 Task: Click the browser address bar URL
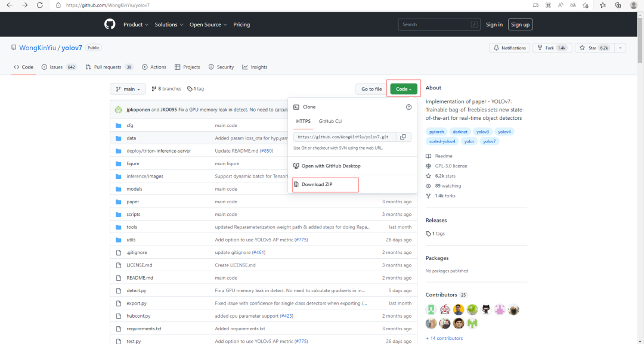(x=107, y=5)
